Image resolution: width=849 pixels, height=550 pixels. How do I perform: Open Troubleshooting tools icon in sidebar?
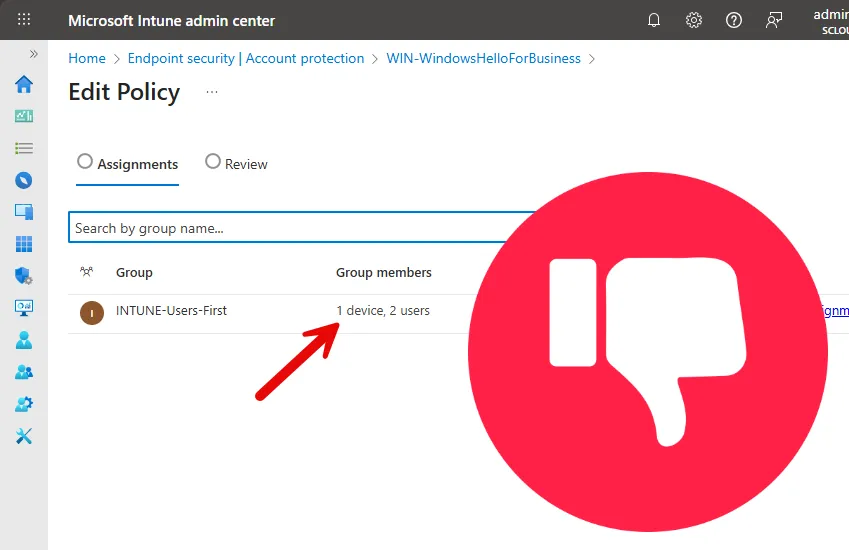pos(24,436)
